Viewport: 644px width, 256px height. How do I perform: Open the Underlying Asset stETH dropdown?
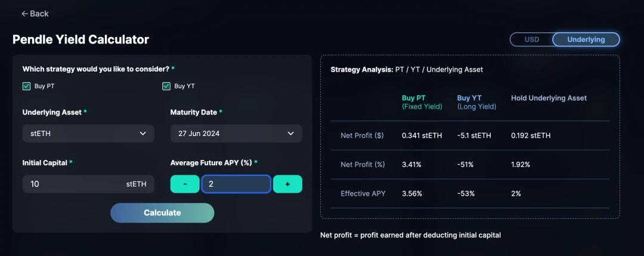click(88, 134)
